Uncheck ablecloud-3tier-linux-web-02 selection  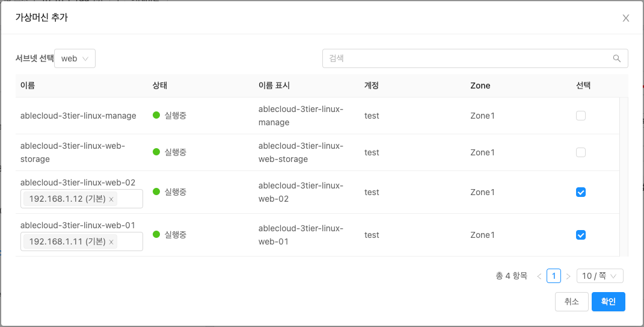(x=581, y=192)
